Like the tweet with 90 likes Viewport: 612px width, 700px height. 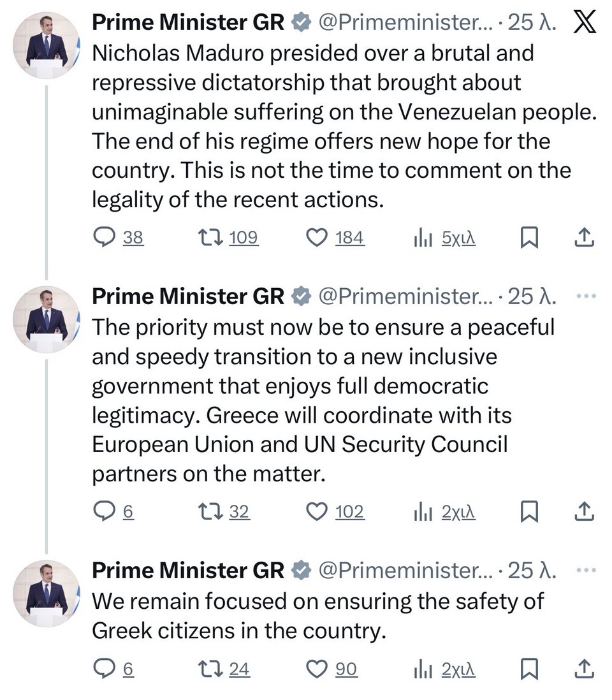tap(316, 669)
